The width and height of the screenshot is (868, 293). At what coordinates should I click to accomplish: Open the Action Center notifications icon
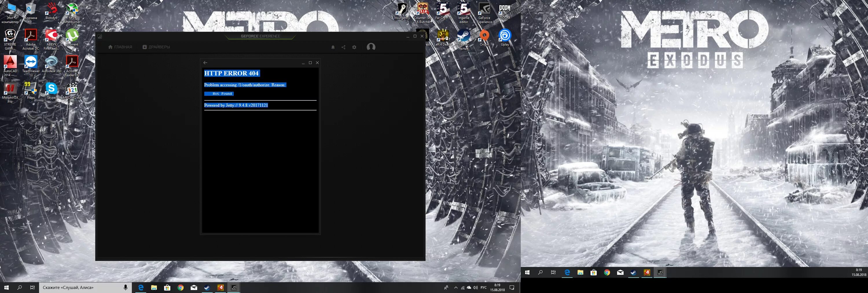point(512,288)
